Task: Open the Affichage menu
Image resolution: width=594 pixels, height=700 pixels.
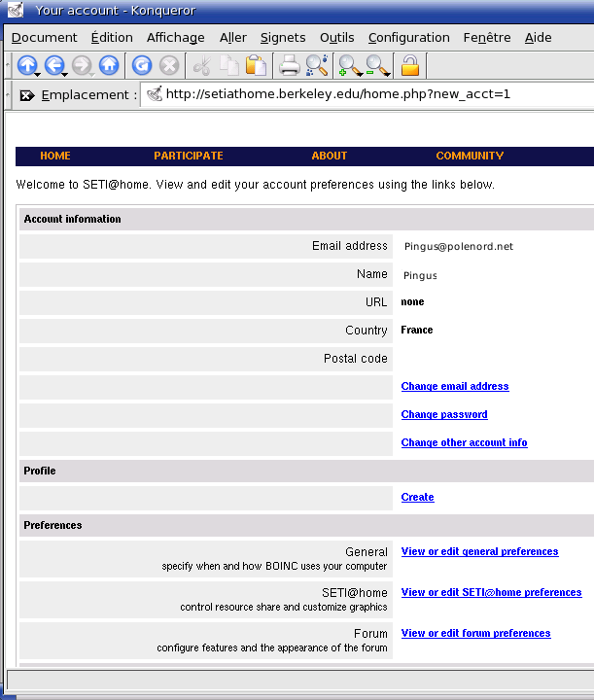Action: point(175,37)
